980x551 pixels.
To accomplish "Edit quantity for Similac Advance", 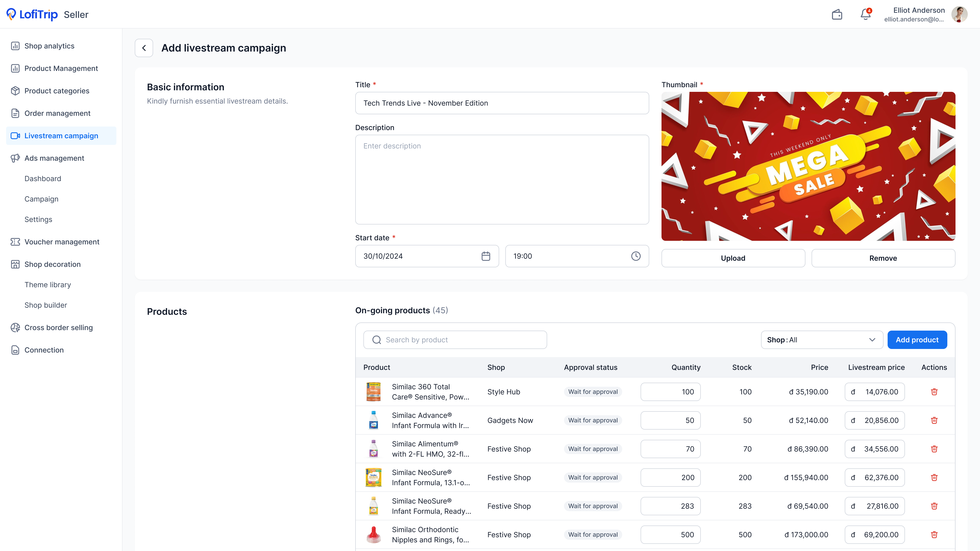I will [670, 420].
